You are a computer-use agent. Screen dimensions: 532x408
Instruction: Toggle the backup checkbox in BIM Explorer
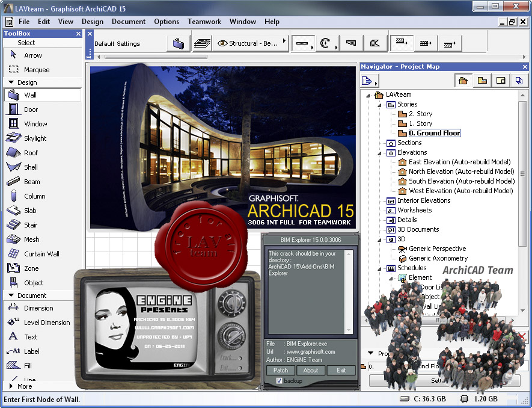[279, 381]
